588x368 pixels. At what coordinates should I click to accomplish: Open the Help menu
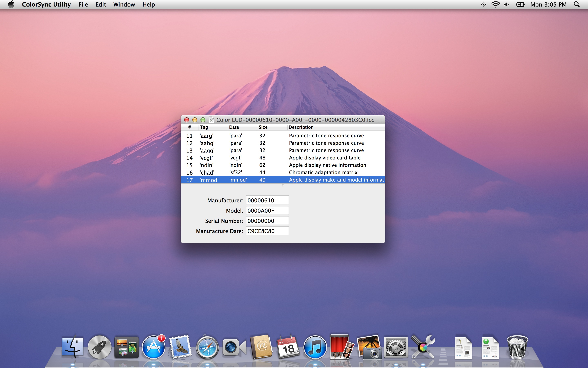[148, 4]
